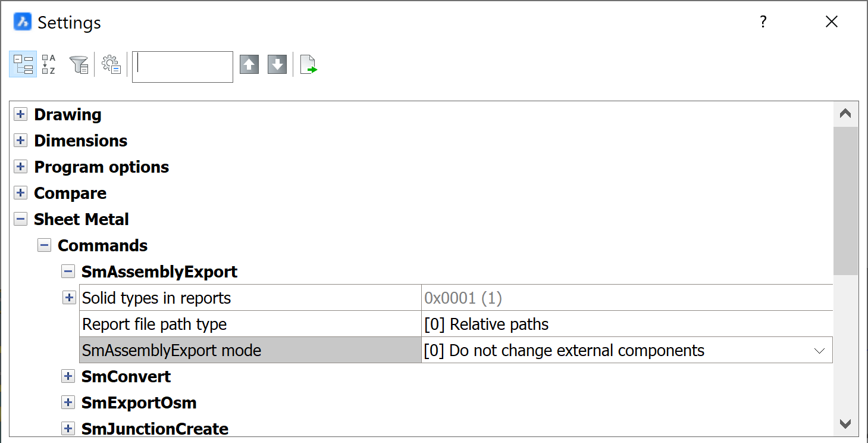Find previous match with up arrow
The height and width of the screenshot is (443, 868).
(249, 64)
